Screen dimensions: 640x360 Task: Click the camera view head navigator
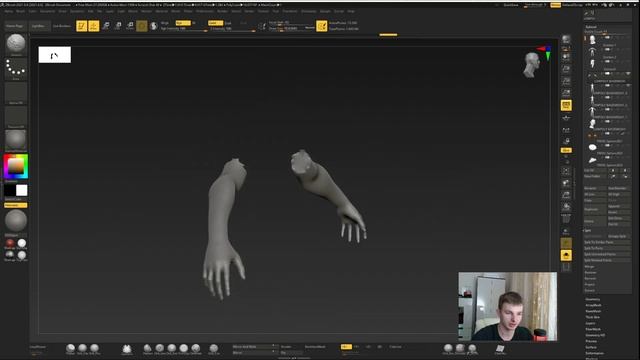click(532, 64)
